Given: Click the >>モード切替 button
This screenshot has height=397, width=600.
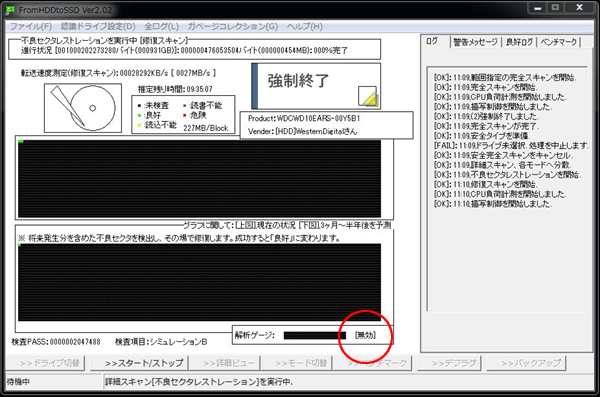Looking at the screenshot, I should 297,363.
